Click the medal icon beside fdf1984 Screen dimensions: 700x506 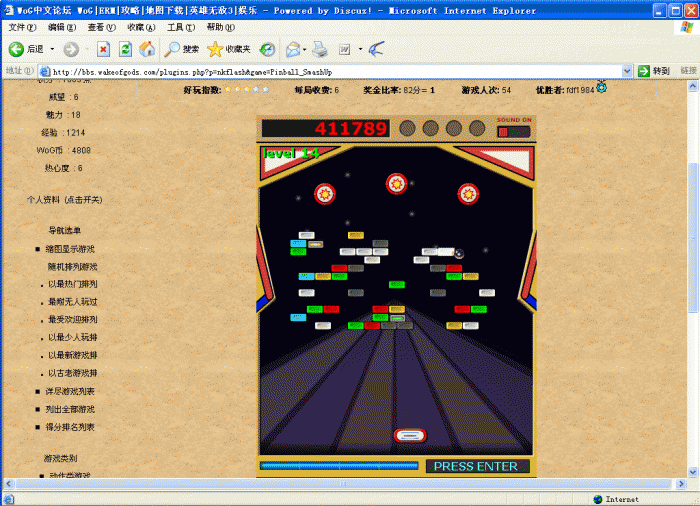[x=601, y=87]
